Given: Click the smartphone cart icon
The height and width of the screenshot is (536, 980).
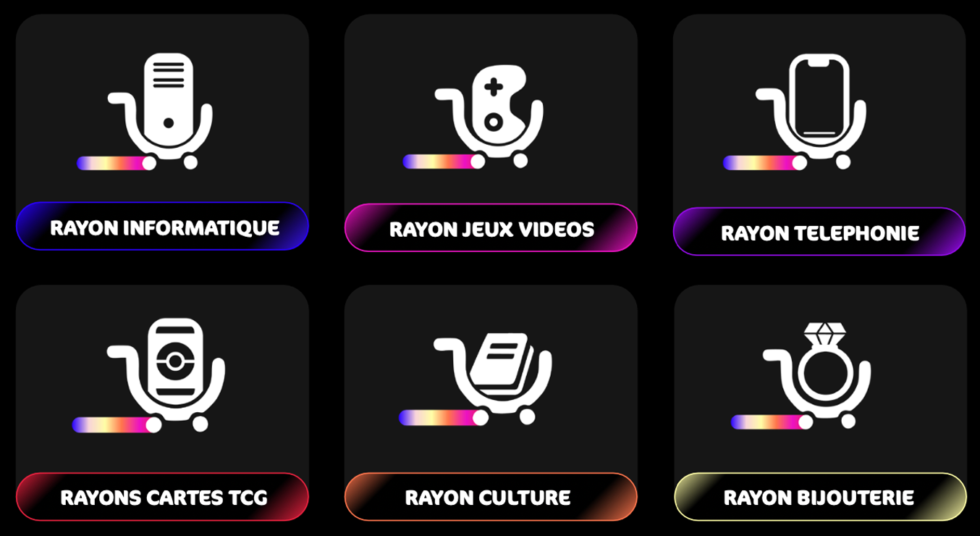Looking at the screenshot, I should pos(811,111).
